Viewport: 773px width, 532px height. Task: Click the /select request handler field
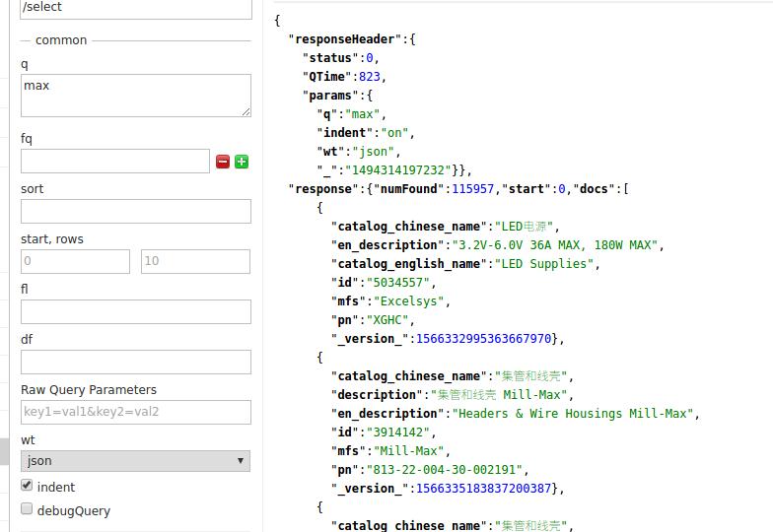click(136, 8)
